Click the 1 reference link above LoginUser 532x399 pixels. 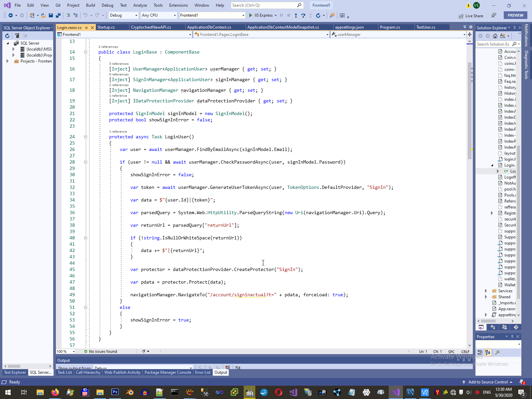(x=118, y=132)
